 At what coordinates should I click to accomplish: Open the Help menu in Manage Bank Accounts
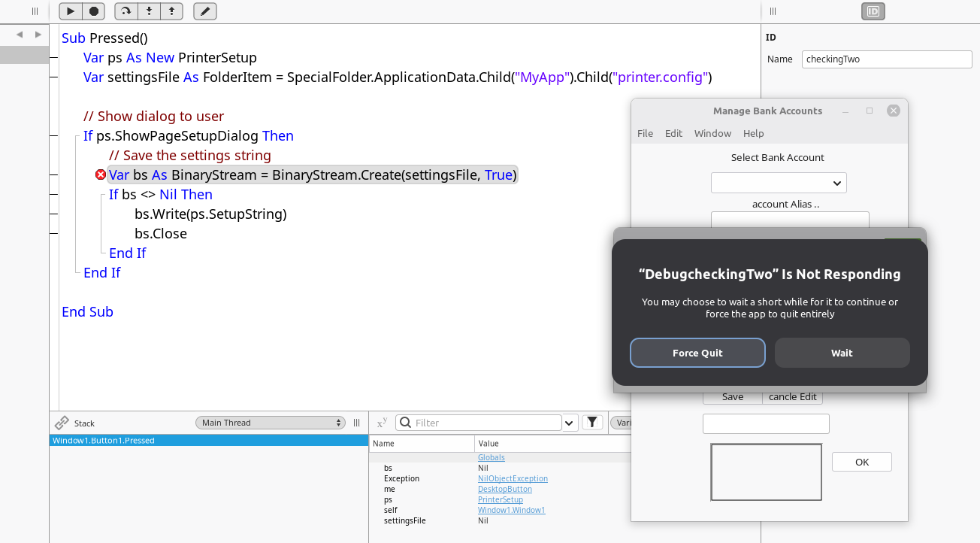753,133
